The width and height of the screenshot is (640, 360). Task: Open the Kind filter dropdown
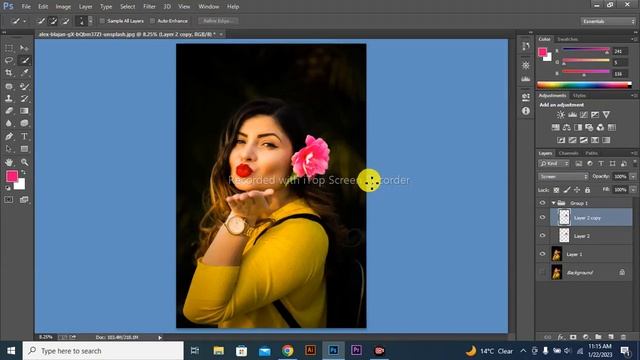(x=554, y=164)
